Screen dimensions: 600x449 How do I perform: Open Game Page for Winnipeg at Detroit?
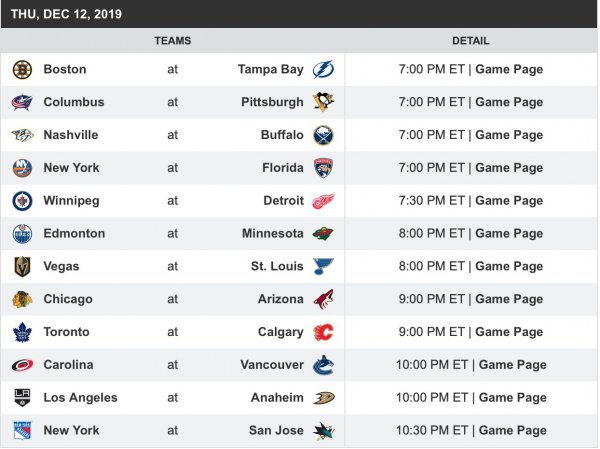tap(509, 201)
